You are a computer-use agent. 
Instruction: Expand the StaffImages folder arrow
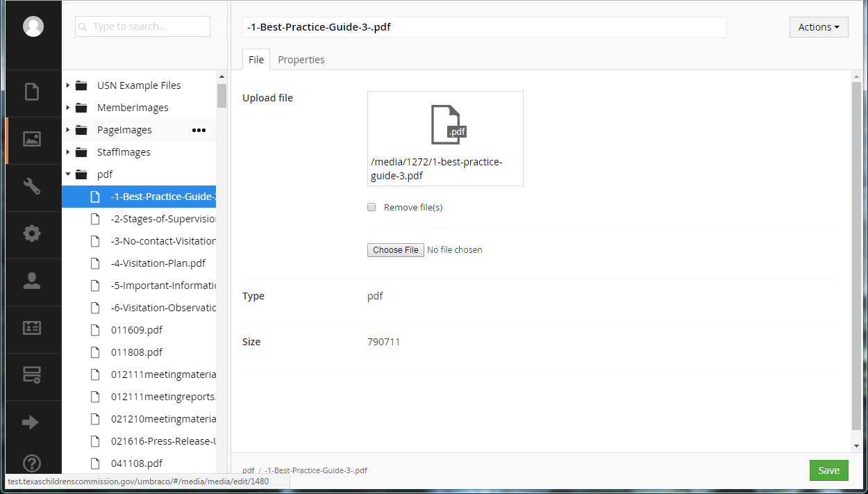67,152
